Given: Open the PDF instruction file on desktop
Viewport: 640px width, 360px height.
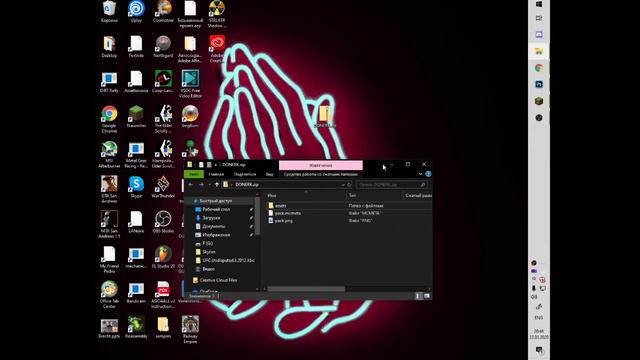Looking at the screenshot, I should 163,295.
